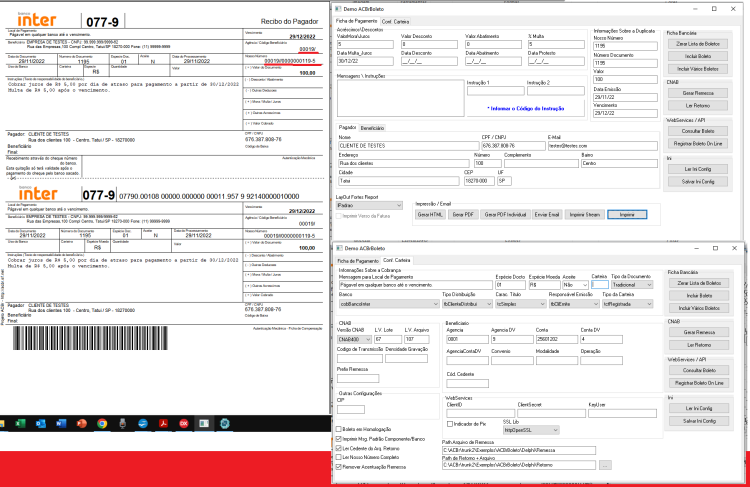Switch to Conf. Carteira tab in upper window
Image resolution: width=750 pixels, height=487 pixels.
[395, 22]
